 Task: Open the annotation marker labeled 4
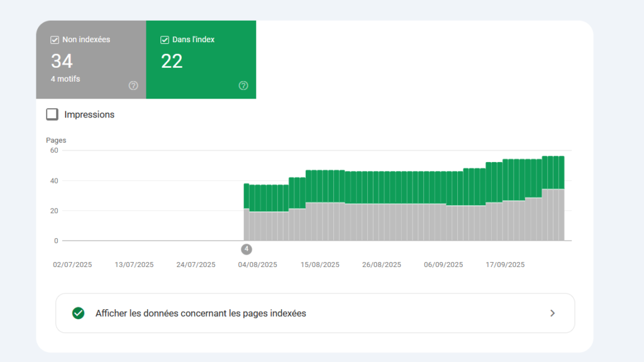coord(247,249)
